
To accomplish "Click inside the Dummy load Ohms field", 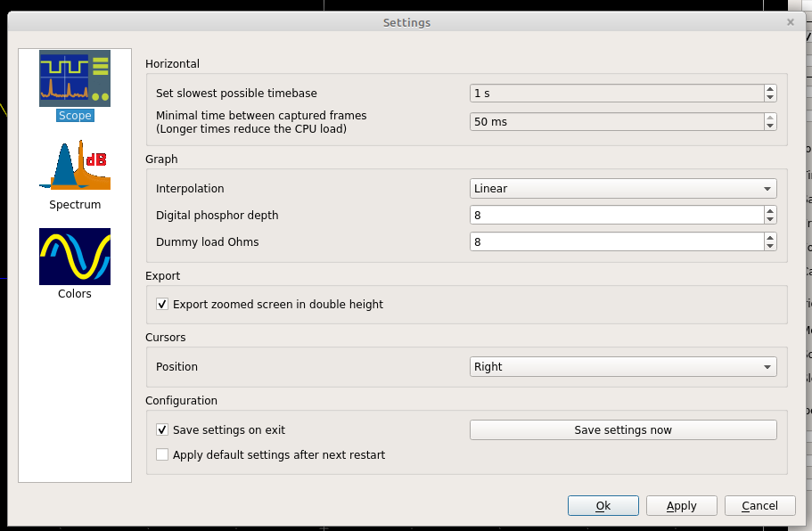I will pos(606,241).
